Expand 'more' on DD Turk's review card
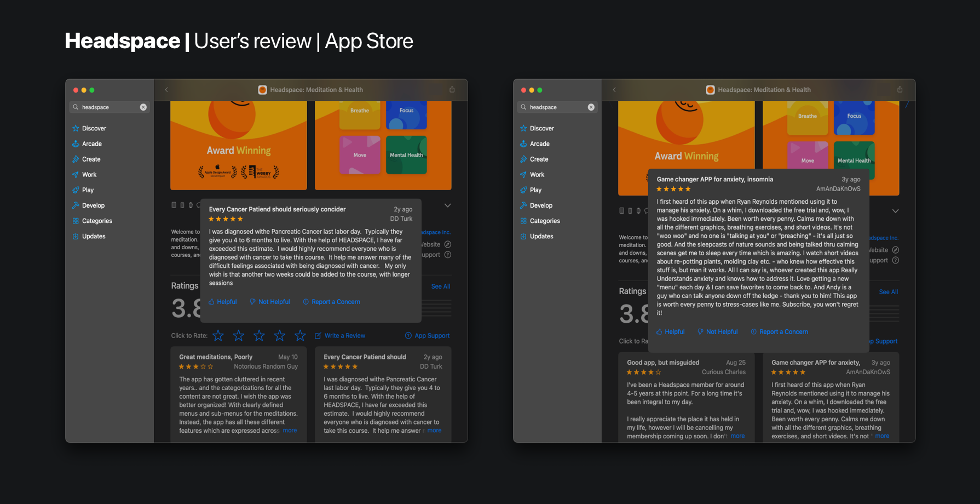 (434, 431)
